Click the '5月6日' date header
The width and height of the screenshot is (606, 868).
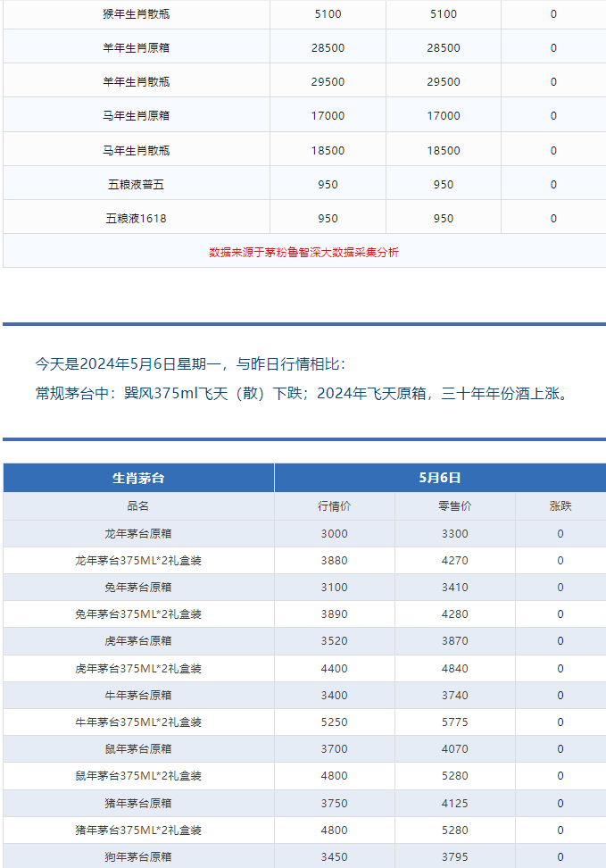pos(440,478)
